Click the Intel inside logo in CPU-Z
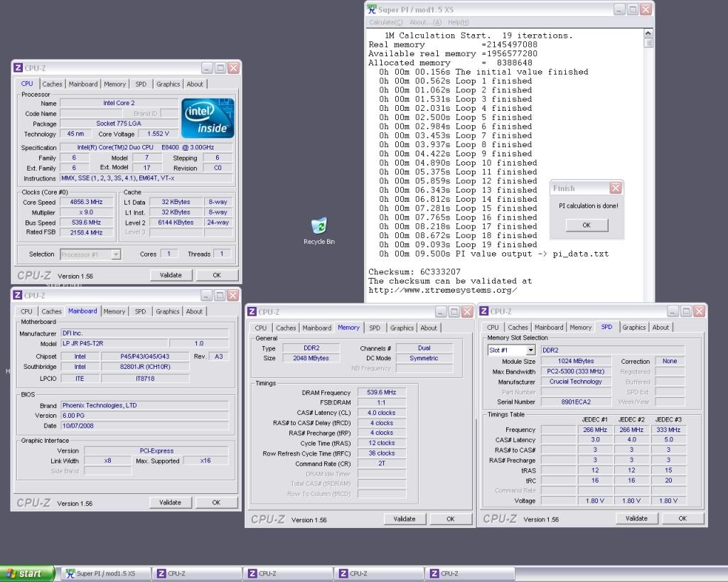Image resolution: width=728 pixels, height=582 pixels. (208, 118)
